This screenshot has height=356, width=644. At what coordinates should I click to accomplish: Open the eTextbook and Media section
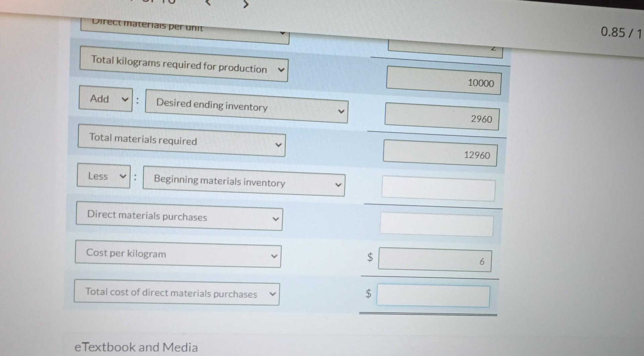click(136, 347)
